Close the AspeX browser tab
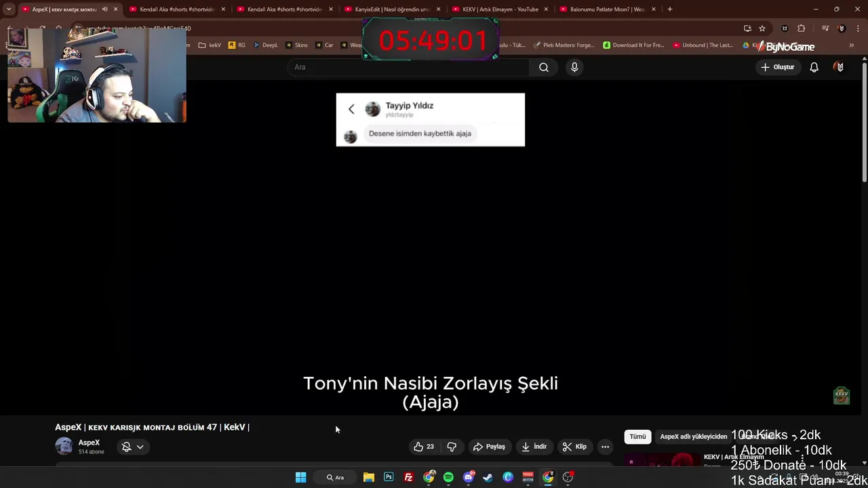Screen dimensions: 868x488 point(115,9)
